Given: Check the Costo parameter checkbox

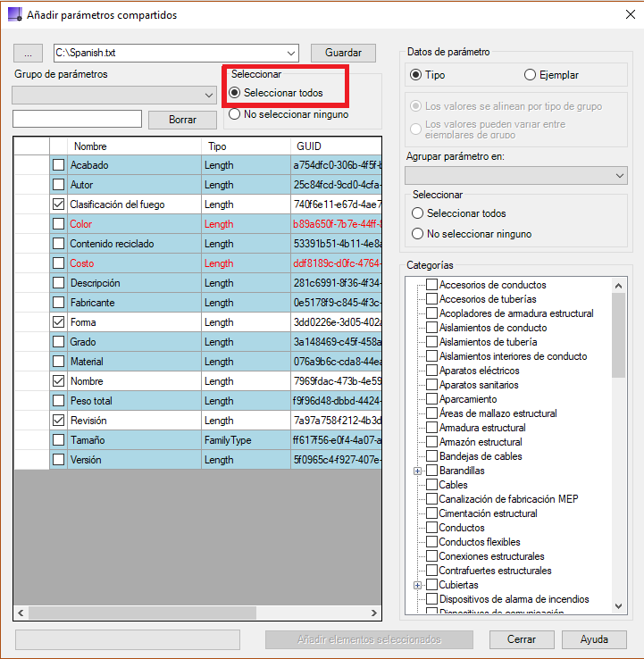Looking at the screenshot, I should 58,263.
